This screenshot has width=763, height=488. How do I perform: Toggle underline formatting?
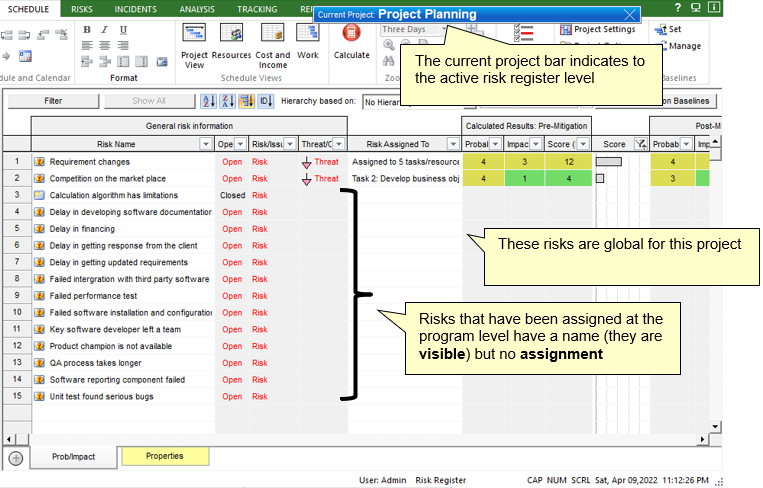123,29
